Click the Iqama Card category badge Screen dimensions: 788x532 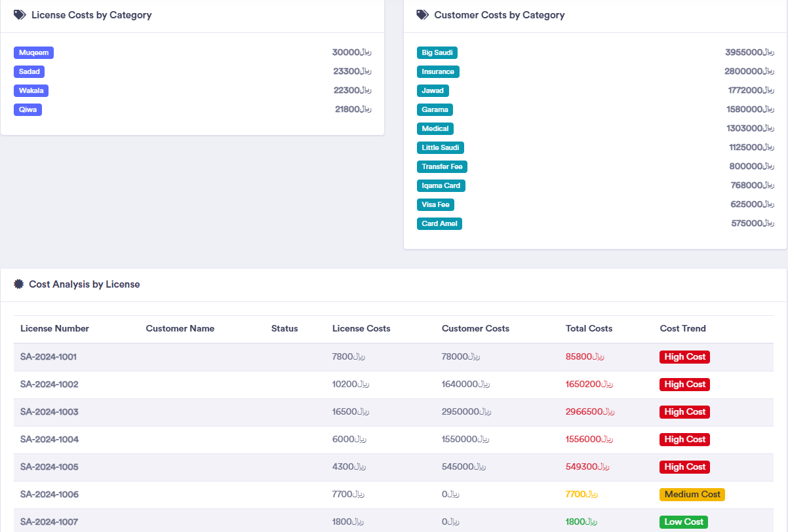(x=441, y=185)
